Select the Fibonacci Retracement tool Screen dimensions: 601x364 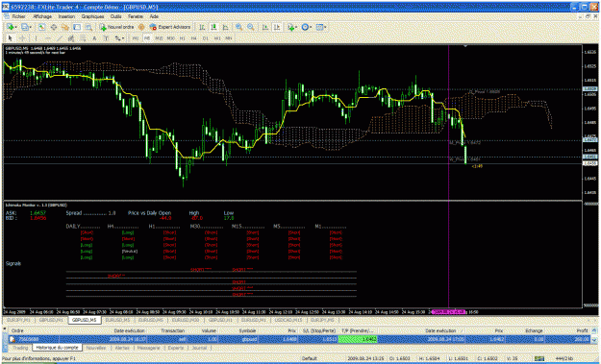pos(83,38)
